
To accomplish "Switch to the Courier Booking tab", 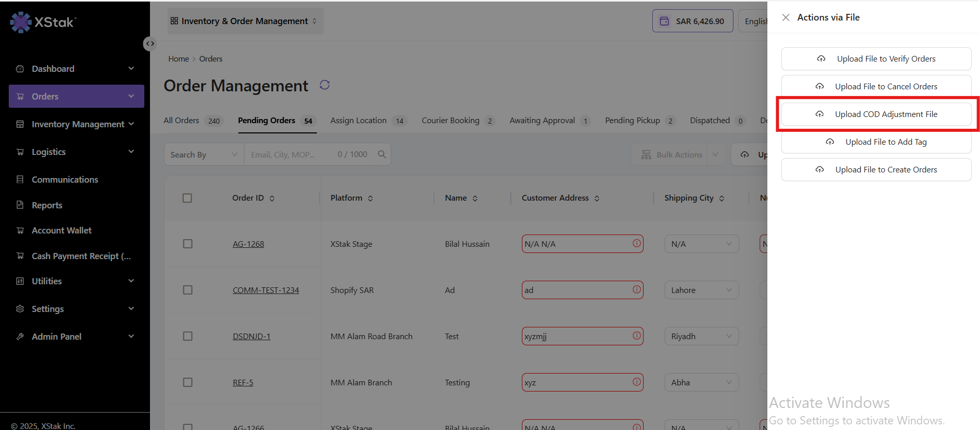I will pos(450,121).
